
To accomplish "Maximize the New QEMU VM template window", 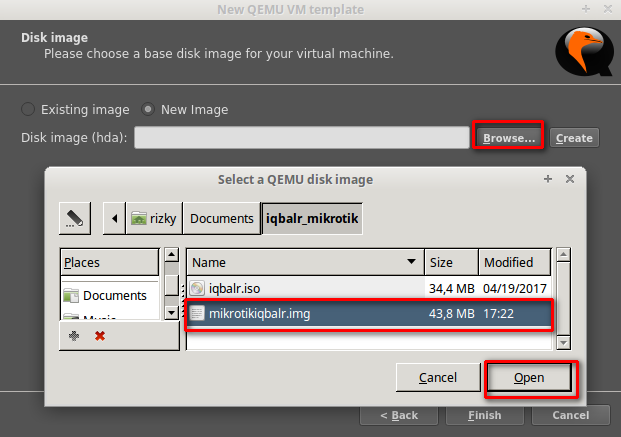I will pyautogui.click(x=586, y=9).
